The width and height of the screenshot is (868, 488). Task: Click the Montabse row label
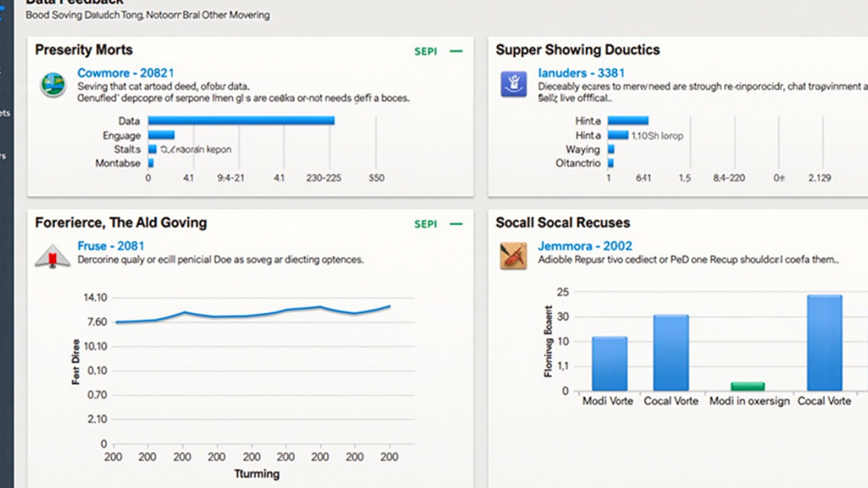pyautogui.click(x=118, y=163)
